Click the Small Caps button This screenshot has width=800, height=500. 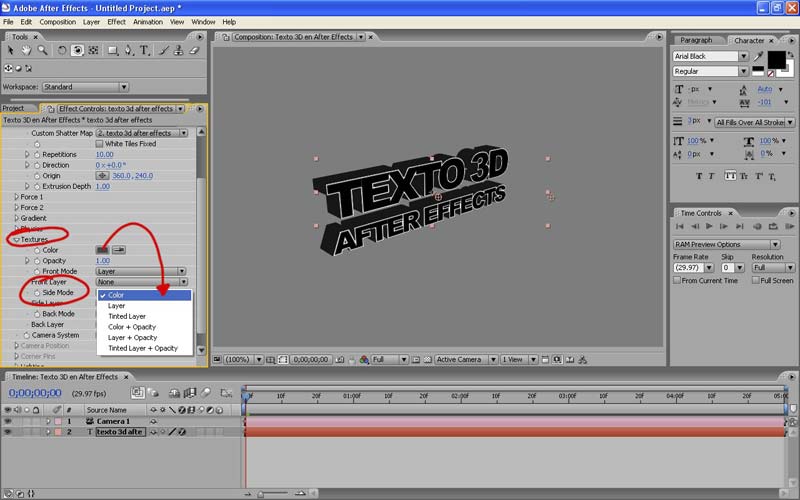click(744, 176)
